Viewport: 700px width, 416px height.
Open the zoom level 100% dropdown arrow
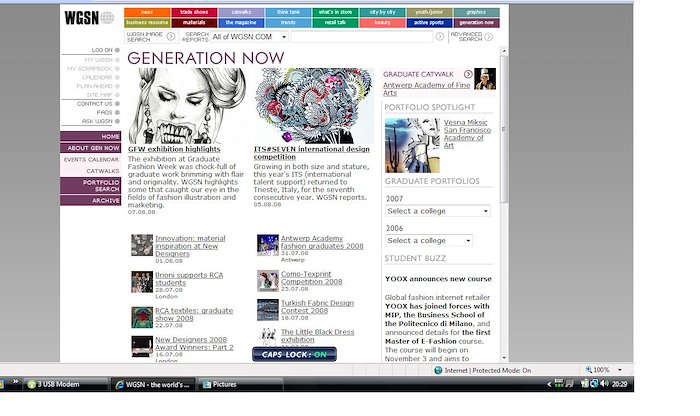point(620,370)
